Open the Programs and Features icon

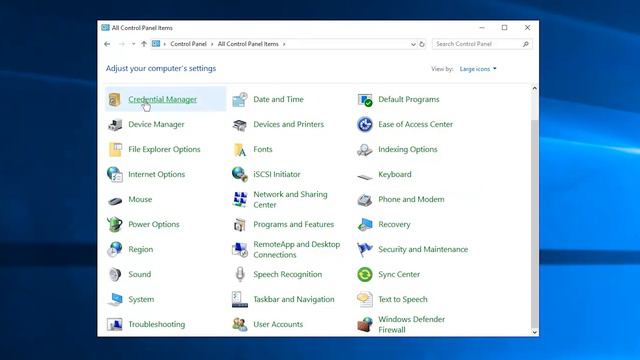point(240,224)
